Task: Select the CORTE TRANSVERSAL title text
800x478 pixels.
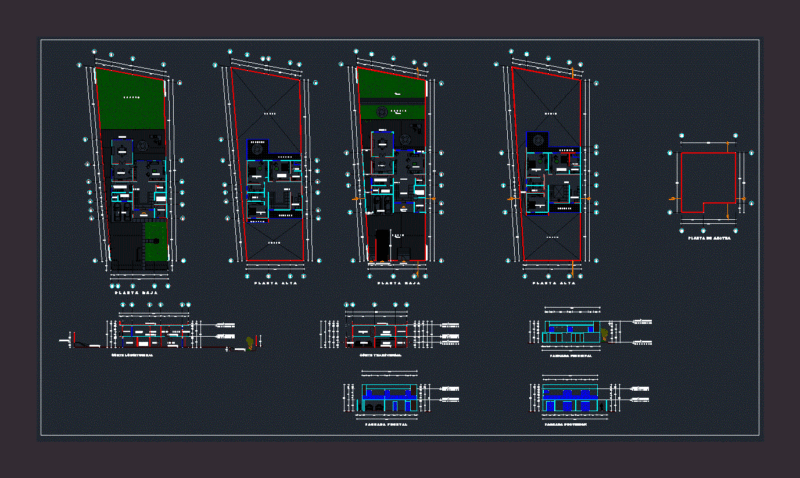Action: coord(380,355)
